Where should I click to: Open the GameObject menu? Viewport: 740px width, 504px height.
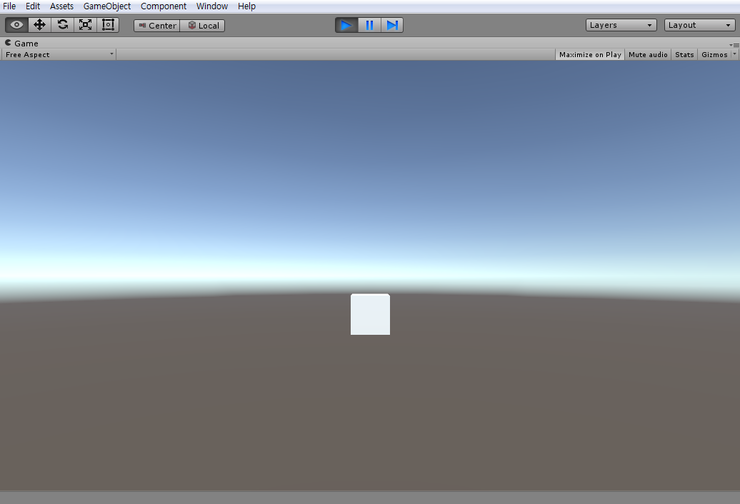(x=107, y=6)
